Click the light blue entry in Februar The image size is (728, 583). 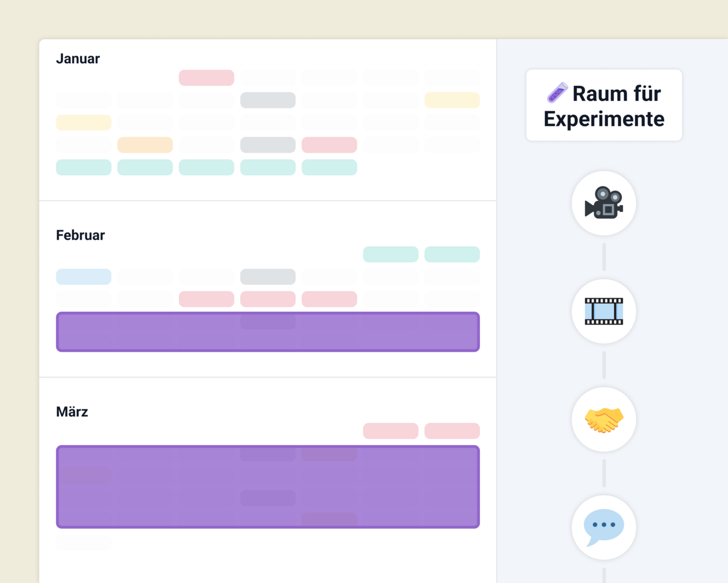click(83, 277)
